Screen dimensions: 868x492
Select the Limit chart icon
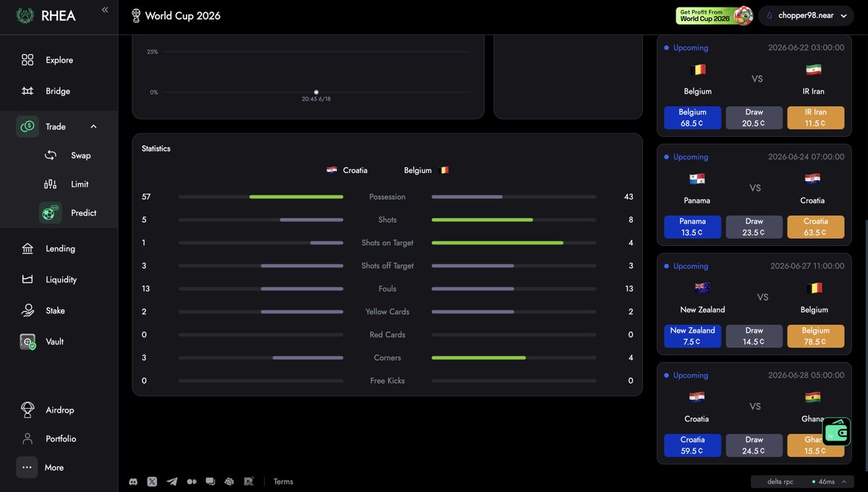tap(51, 184)
